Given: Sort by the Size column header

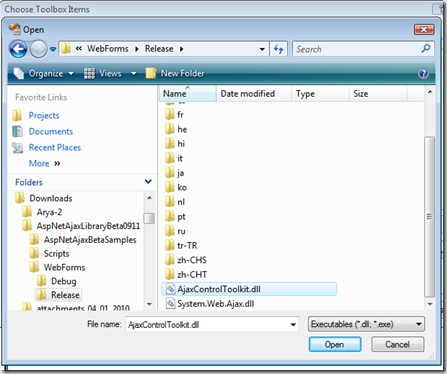Looking at the screenshot, I should (x=378, y=94).
